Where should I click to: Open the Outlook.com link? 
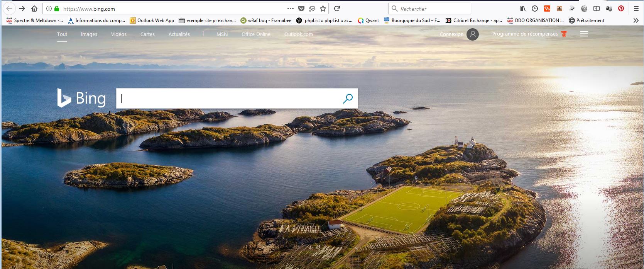(298, 34)
